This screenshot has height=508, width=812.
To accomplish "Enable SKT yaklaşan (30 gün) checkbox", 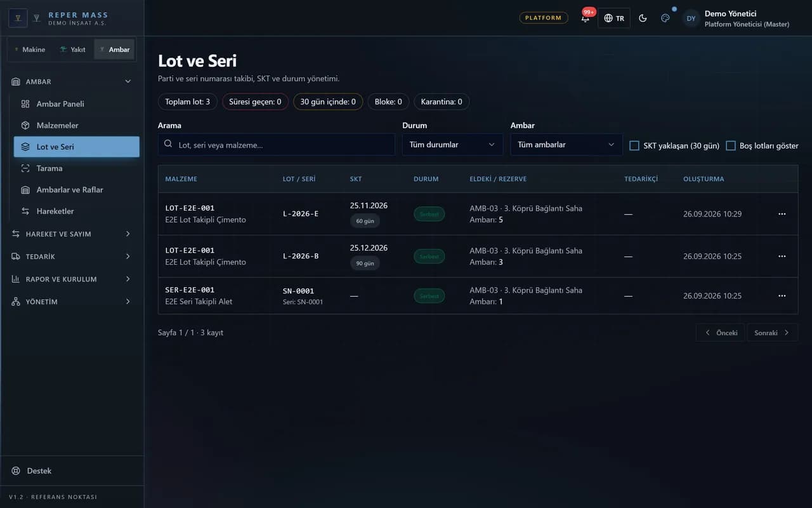I will click(634, 145).
